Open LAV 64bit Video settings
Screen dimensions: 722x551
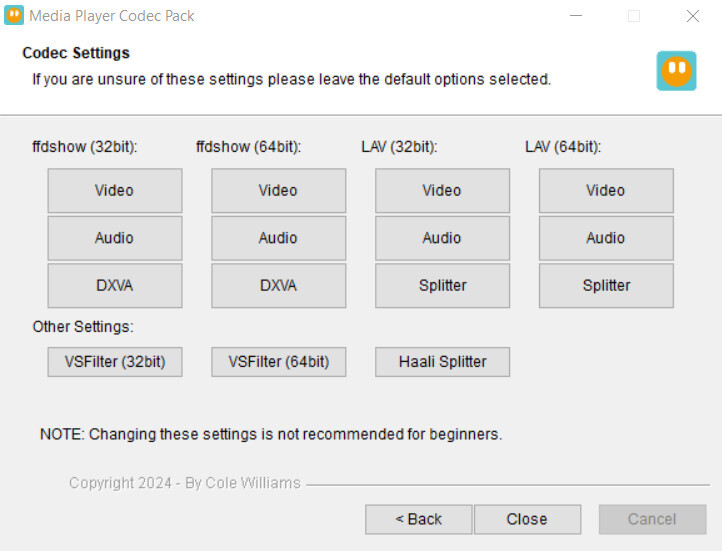click(606, 191)
